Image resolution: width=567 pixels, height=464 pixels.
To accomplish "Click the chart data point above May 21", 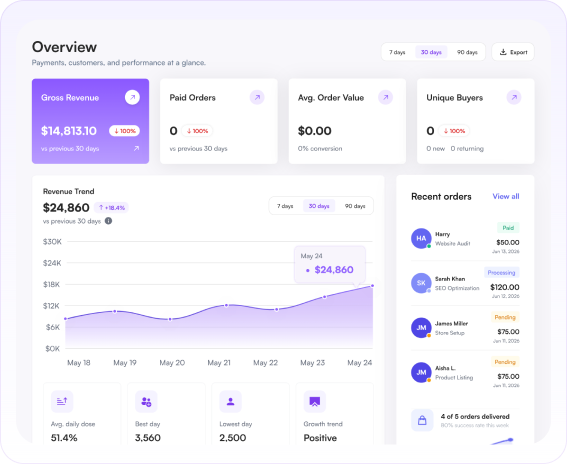I will pyautogui.click(x=226, y=306).
